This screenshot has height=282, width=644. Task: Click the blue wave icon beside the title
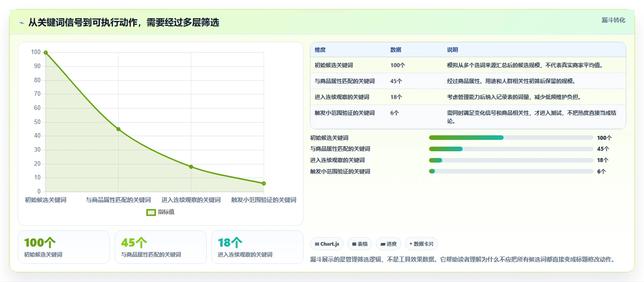pyautogui.click(x=22, y=23)
